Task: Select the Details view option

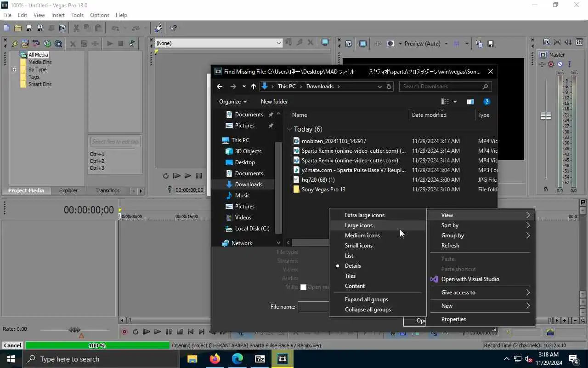Action: pos(353,266)
